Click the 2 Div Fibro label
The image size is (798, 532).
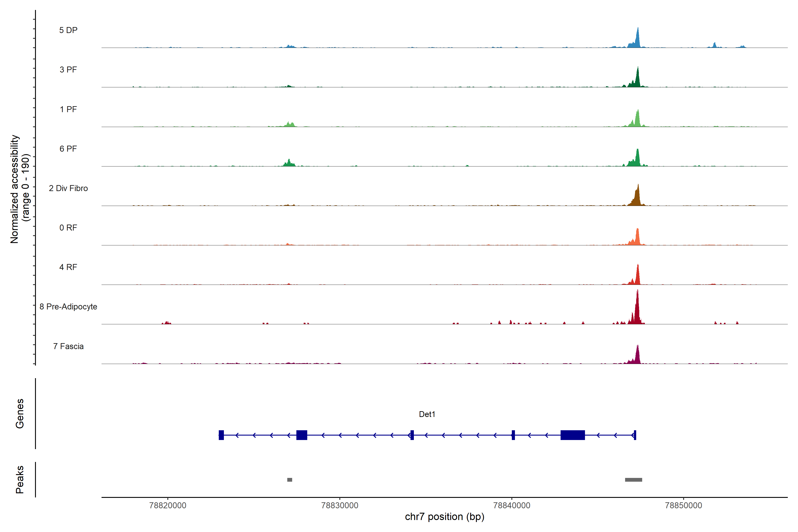pos(68,188)
